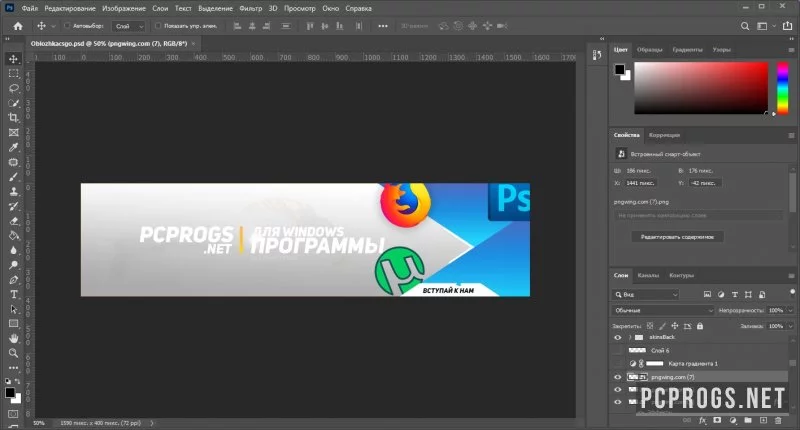Switch to the Контуры tab

[x=682, y=275]
